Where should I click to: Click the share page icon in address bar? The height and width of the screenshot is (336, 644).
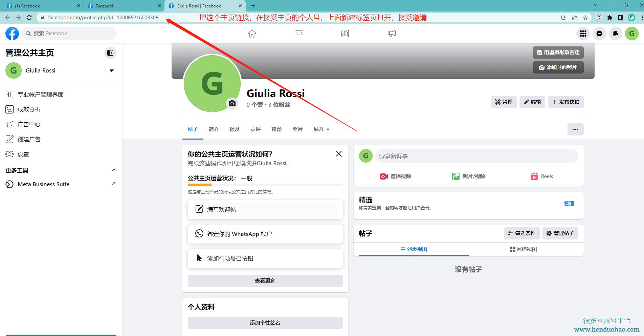[575, 18]
